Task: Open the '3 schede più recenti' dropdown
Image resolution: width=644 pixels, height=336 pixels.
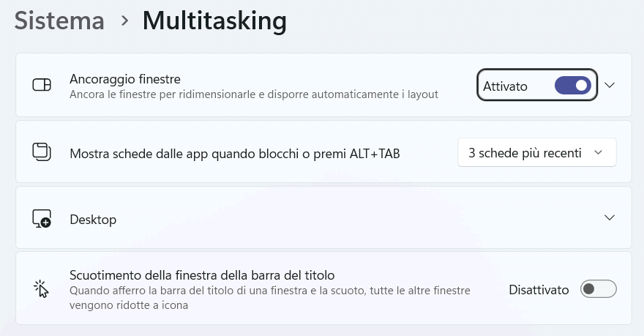Action: pyautogui.click(x=536, y=153)
